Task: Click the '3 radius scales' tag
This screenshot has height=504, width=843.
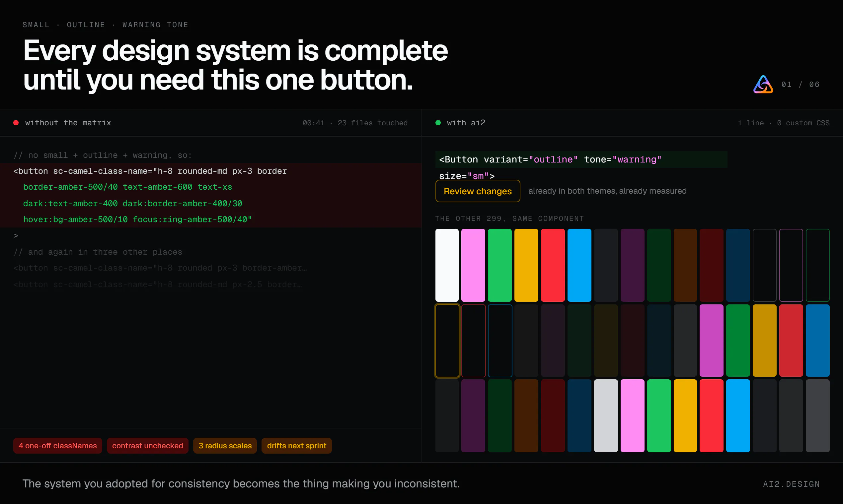Action: 225,446
